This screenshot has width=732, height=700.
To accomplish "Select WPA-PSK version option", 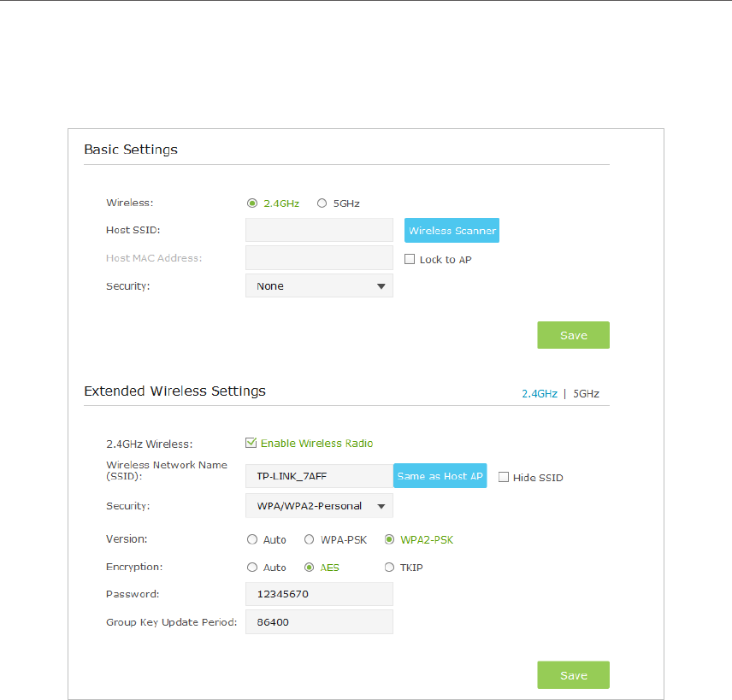I will [309, 539].
